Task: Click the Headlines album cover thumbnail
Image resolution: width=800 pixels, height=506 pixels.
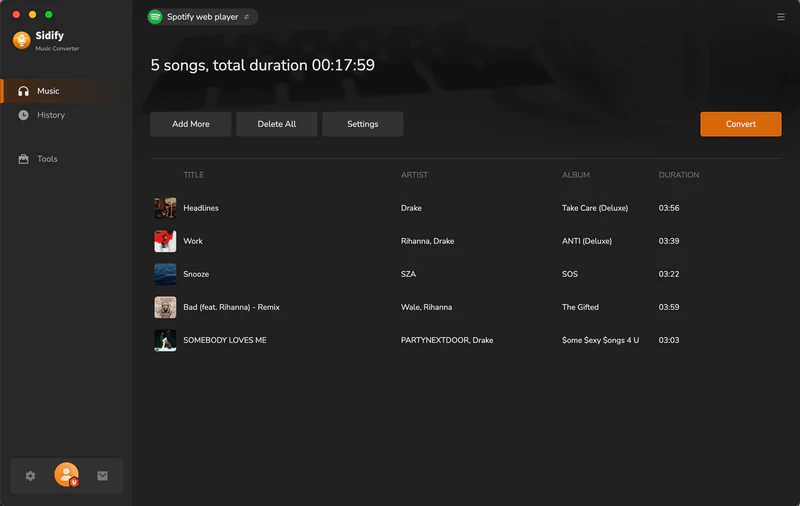Action: pos(165,208)
